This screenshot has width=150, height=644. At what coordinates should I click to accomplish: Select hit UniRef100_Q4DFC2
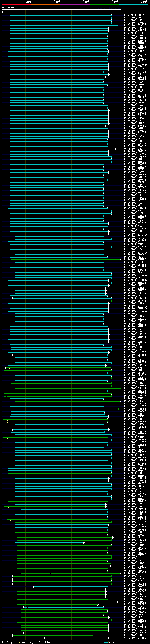click(135, 347)
